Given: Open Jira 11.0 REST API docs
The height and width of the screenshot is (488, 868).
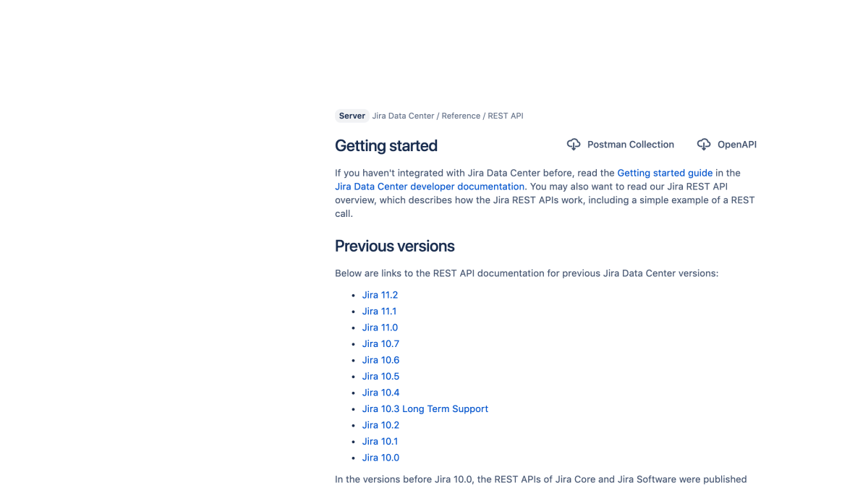Looking at the screenshot, I should (380, 328).
